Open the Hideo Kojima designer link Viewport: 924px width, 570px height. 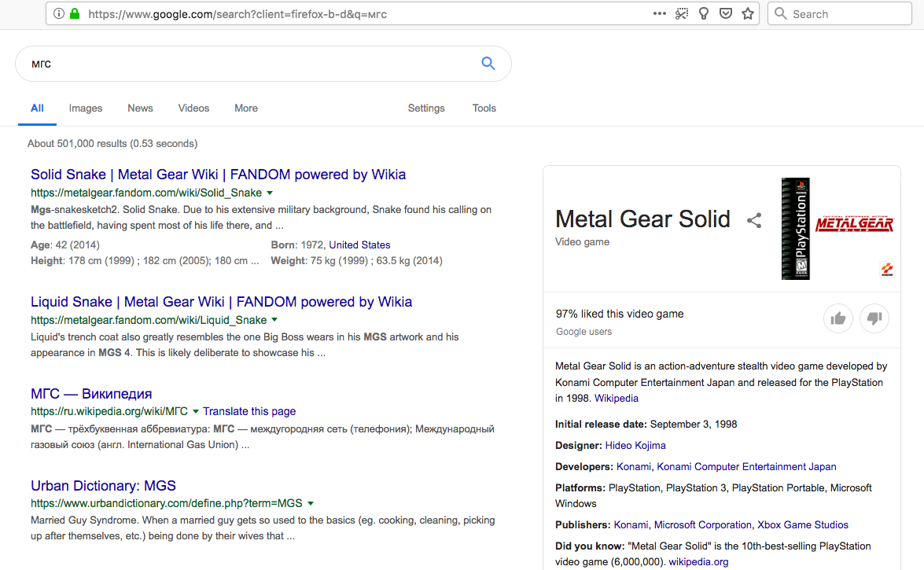pos(635,446)
